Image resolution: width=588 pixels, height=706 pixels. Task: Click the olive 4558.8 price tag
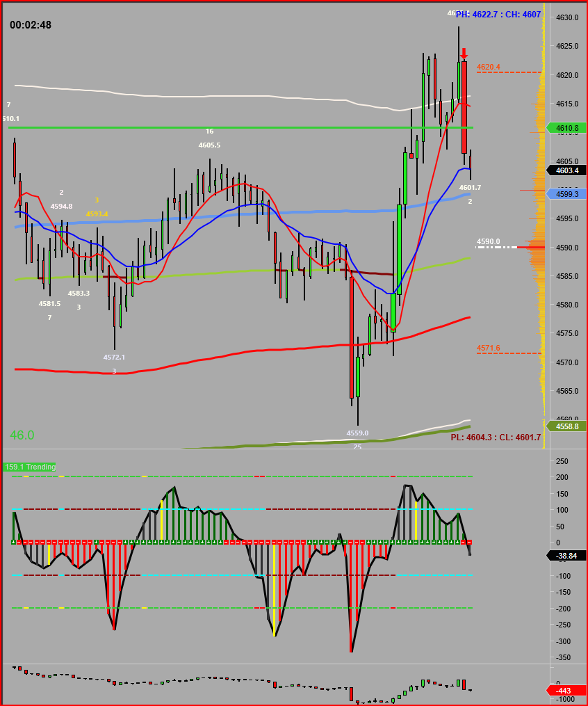[x=566, y=426]
